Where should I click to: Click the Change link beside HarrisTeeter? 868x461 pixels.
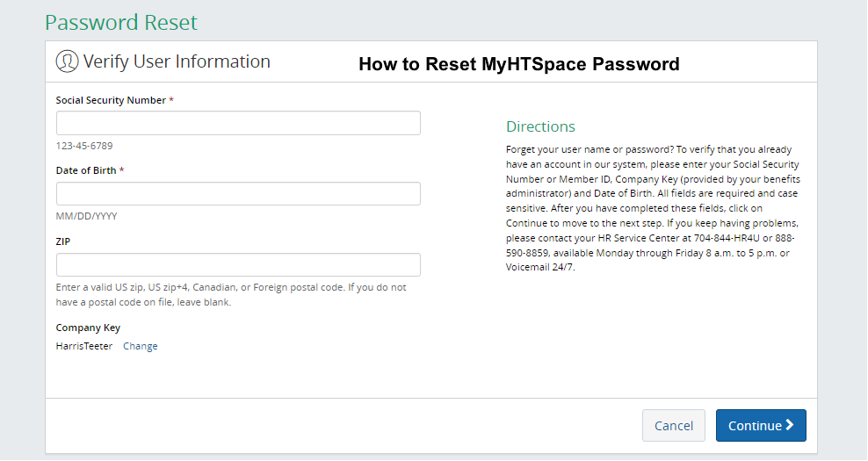[140, 346]
